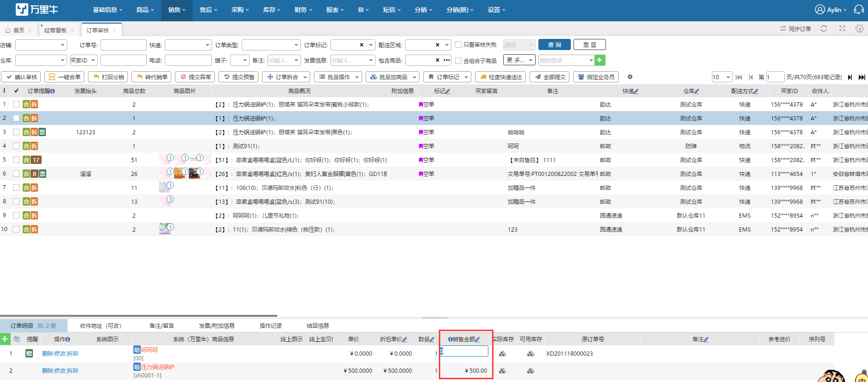The image size is (868, 382).
Task: Click ellipsis button beside 包含商品 field
Action: click(x=447, y=60)
